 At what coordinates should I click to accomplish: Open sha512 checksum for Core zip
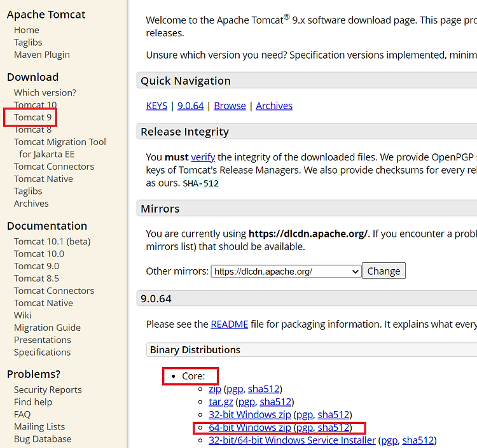(x=264, y=389)
